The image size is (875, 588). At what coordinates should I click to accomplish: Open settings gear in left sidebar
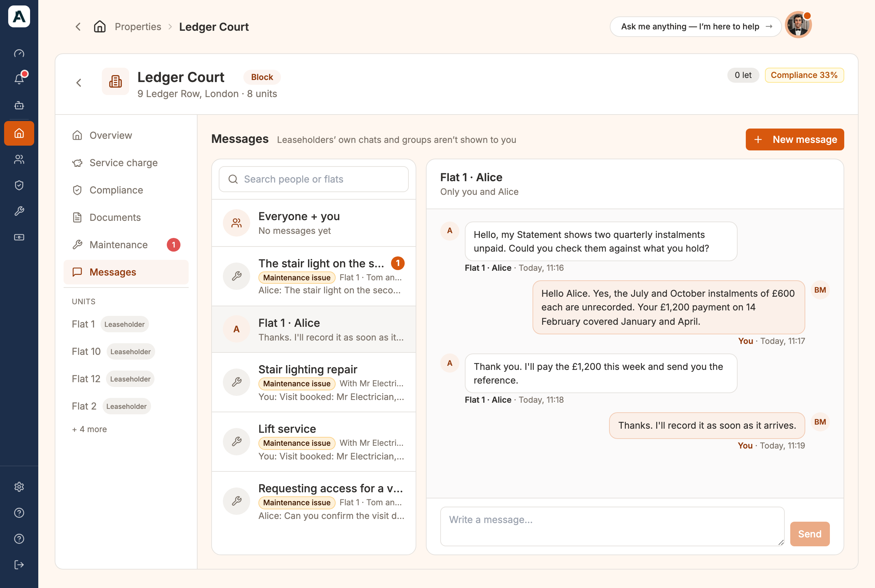19,487
